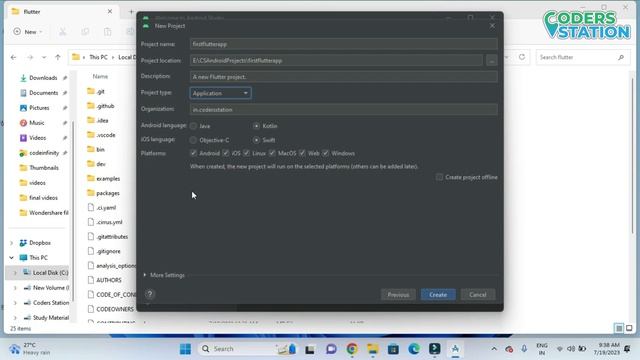Toggle the Windows platform checkbox

click(325, 153)
